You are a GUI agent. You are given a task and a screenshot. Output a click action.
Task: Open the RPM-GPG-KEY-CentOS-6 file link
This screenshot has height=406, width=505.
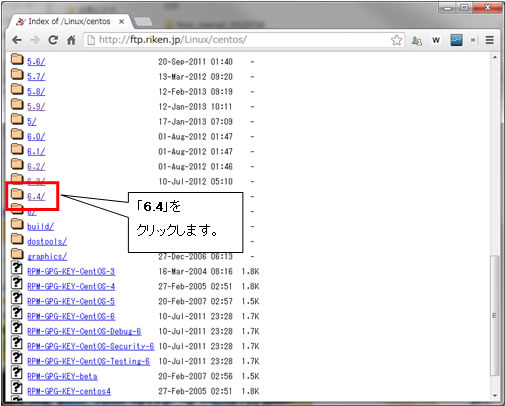coord(71,317)
